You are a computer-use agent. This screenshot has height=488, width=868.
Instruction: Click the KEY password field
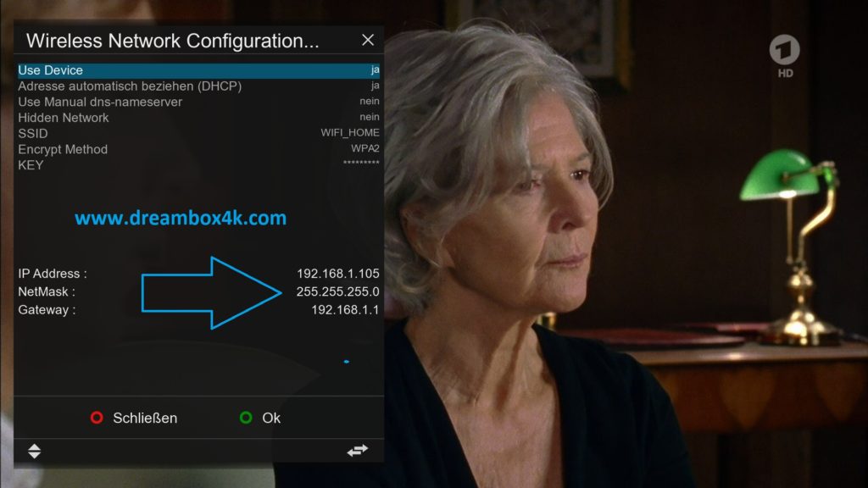[x=198, y=165]
